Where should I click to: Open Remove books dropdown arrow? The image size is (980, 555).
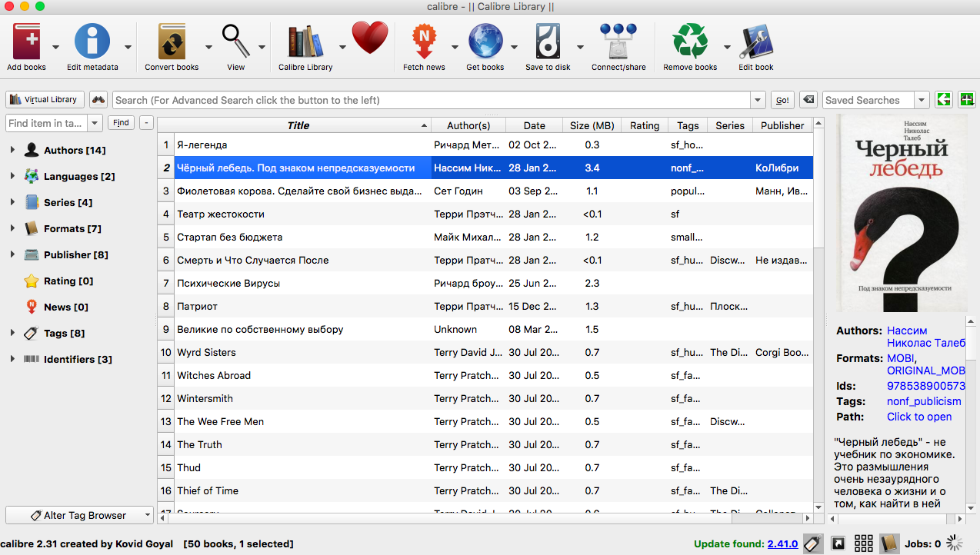click(727, 47)
